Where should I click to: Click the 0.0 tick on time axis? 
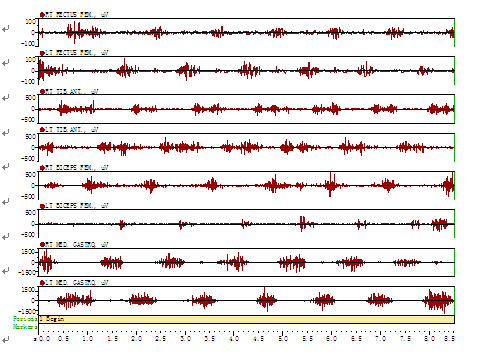(x=44, y=339)
